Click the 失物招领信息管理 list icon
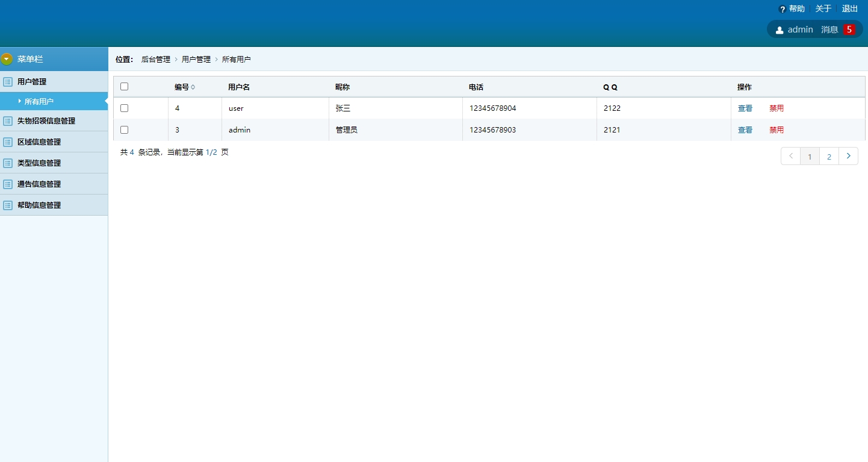 coord(8,121)
